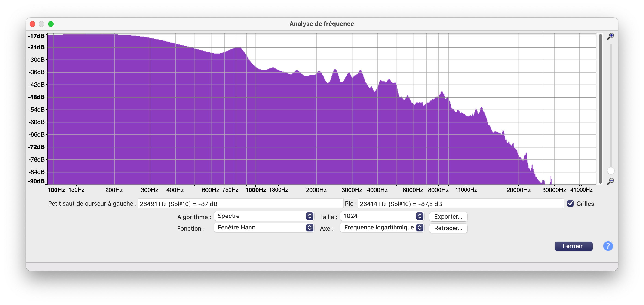Click the 1000Hz axis label

(255, 190)
